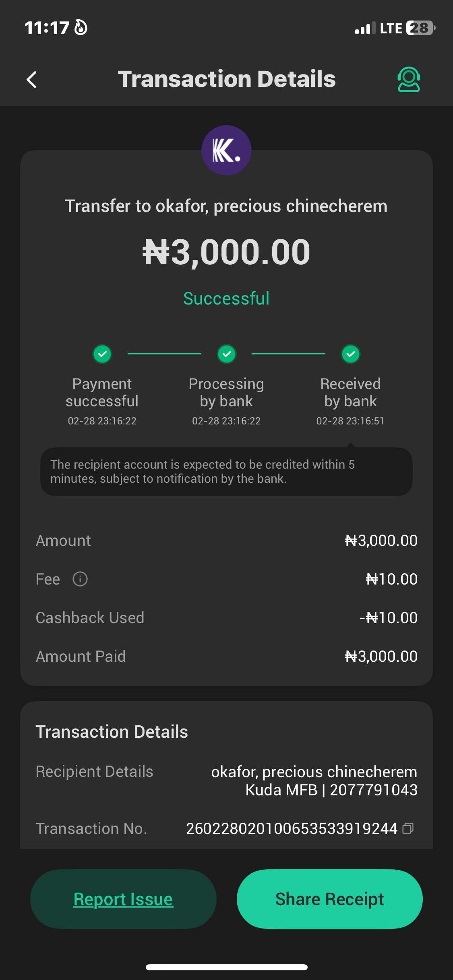Tap the transaction number 260228020100653533919244
Viewport: 453px width, 980px height.
[292, 828]
